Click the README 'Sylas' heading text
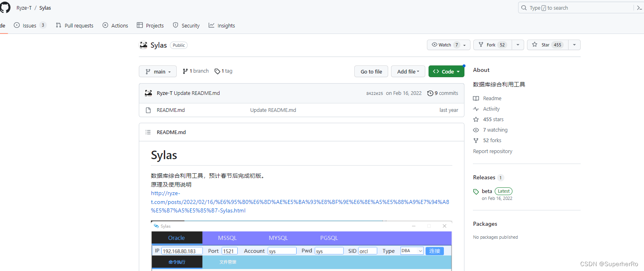644x271 pixels. tap(164, 155)
